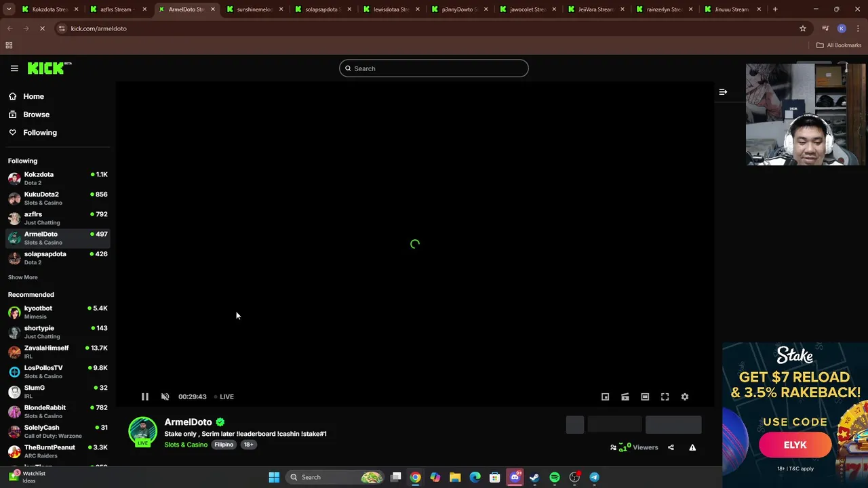Click the KICK logo
Viewport: 868px width, 488px height.
(49, 68)
